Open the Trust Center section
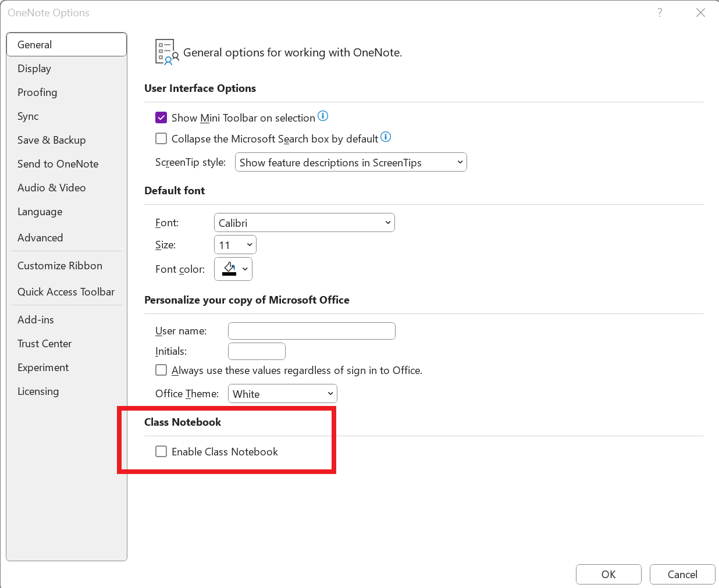719x588 pixels. [45, 343]
